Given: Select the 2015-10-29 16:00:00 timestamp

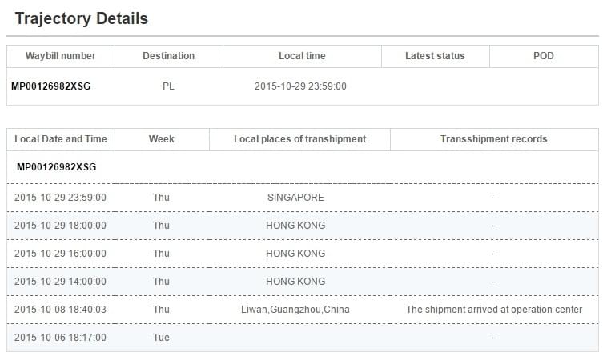Looking at the screenshot, I should point(60,254).
